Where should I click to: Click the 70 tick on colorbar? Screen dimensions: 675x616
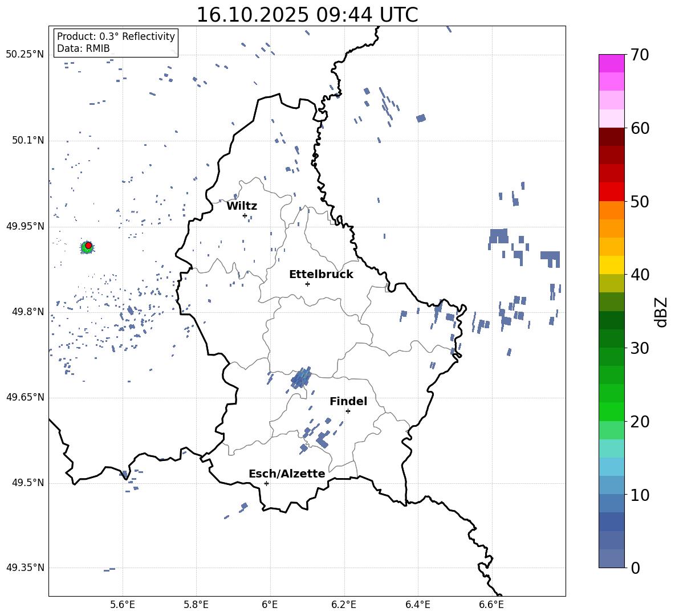(x=640, y=55)
